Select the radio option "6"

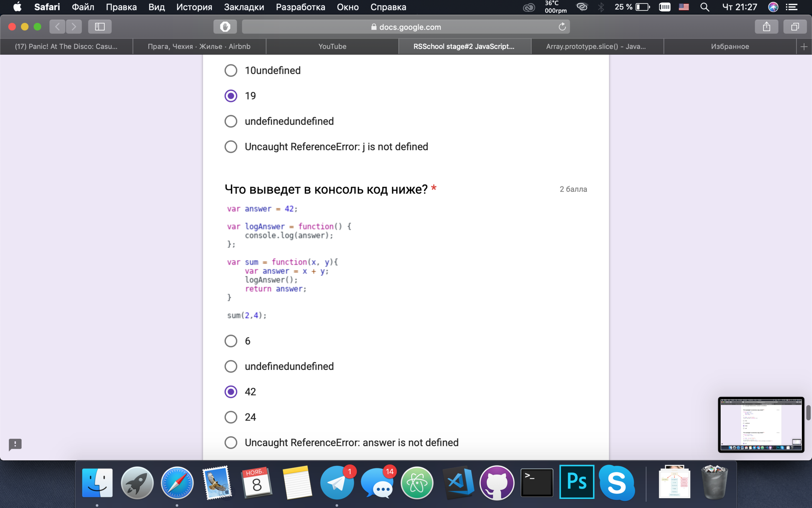(231, 341)
